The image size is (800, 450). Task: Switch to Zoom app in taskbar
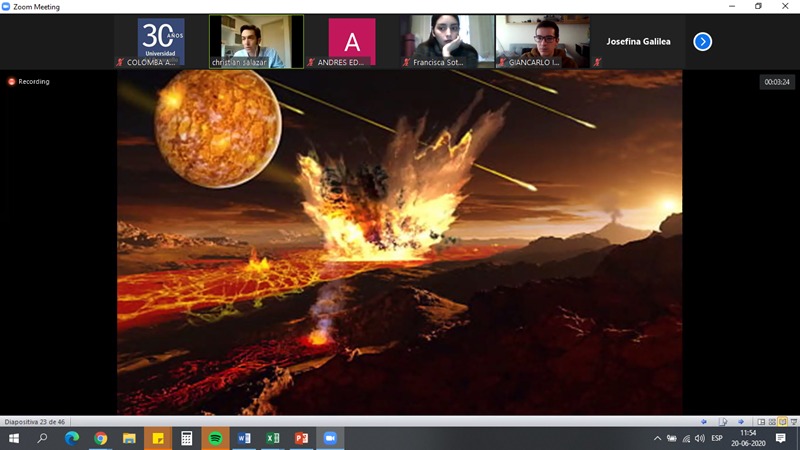pos(330,438)
